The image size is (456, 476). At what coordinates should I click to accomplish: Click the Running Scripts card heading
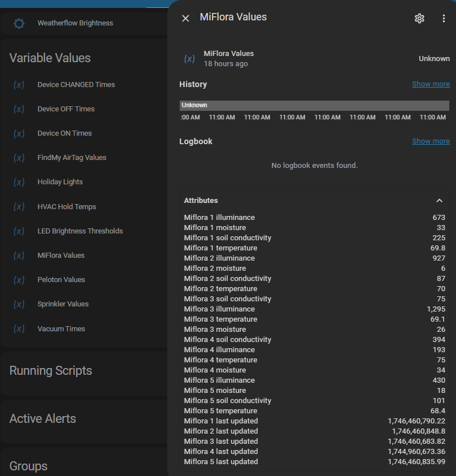click(x=51, y=371)
